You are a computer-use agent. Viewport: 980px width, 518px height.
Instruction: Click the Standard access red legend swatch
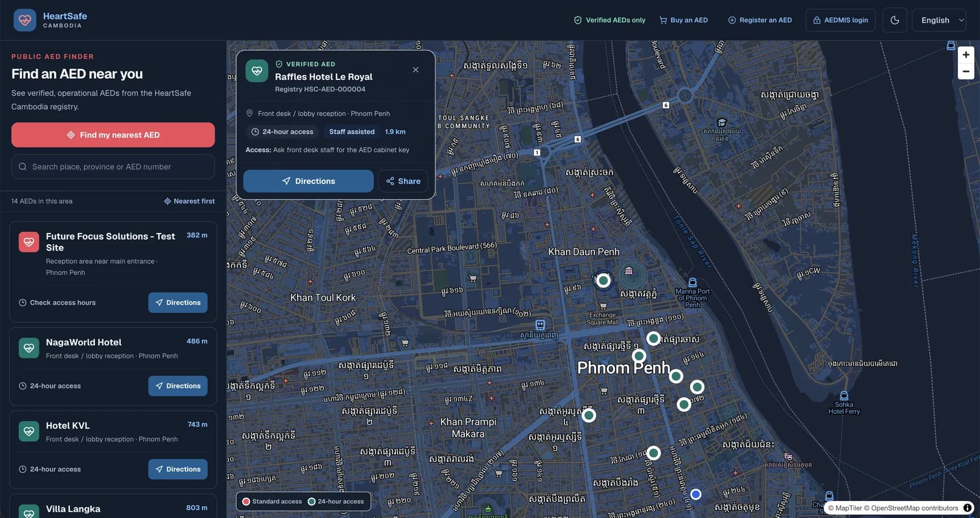[246, 502]
